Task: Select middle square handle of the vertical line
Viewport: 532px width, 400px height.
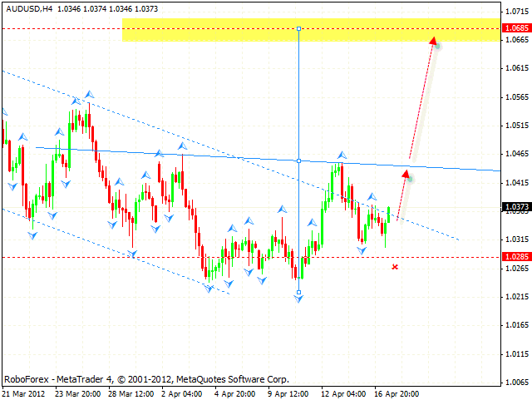Action: (298, 160)
